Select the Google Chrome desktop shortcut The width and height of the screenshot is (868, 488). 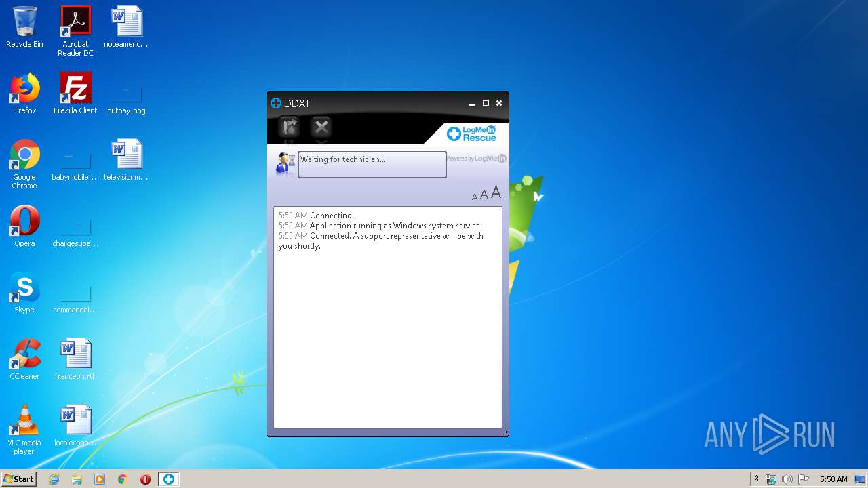click(x=24, y=164)
